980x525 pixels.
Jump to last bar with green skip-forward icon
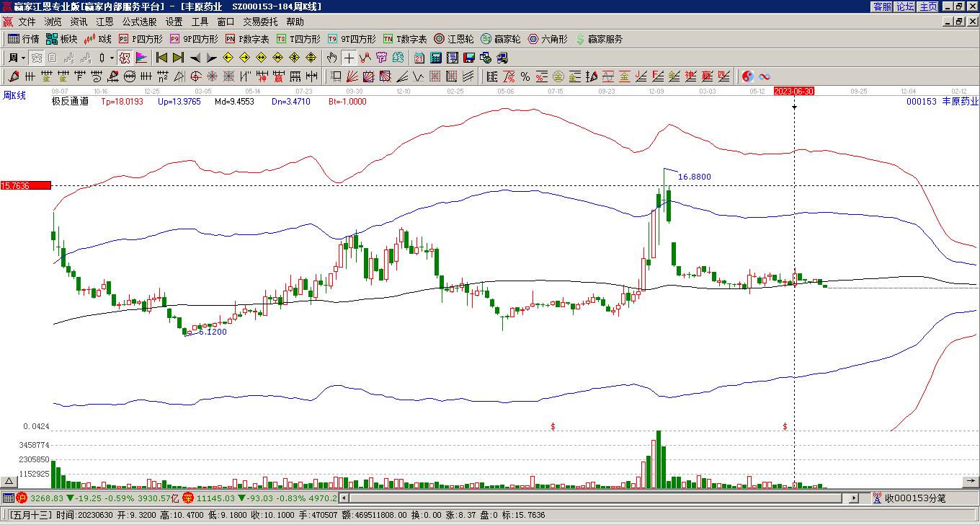click(x=178, y=58)
